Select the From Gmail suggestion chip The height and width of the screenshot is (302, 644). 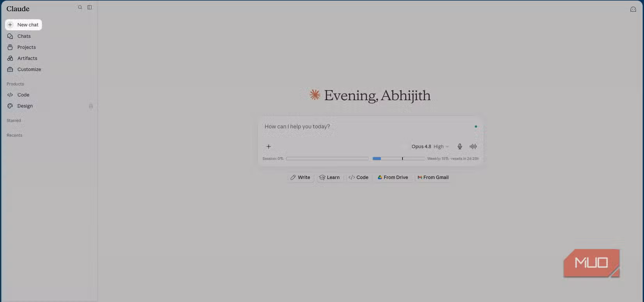[x=433, y=178]
